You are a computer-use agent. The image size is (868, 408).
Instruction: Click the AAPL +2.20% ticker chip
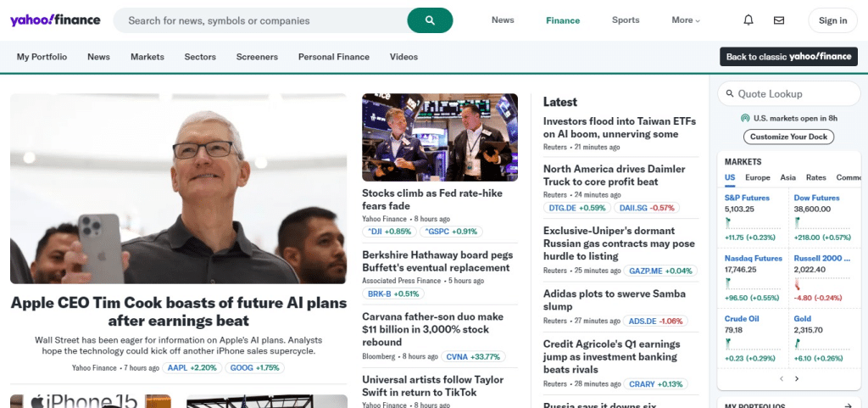point(192,367)
